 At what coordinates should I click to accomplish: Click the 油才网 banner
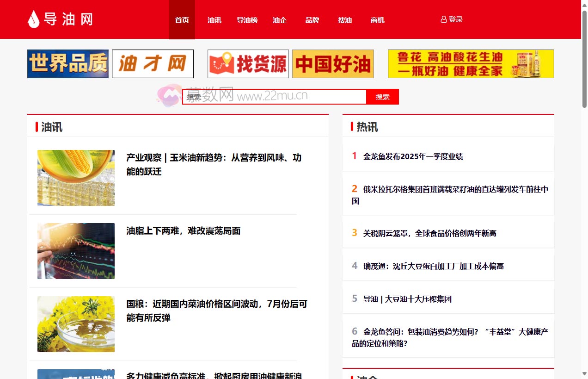153,63
